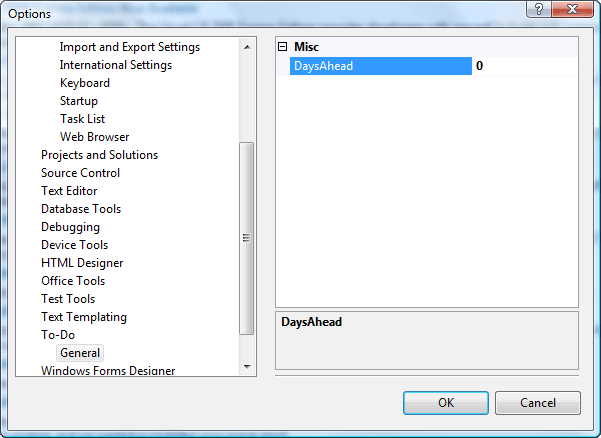
Task: Click the tree scrollbar down arrow
Action: tap(247, 367)
